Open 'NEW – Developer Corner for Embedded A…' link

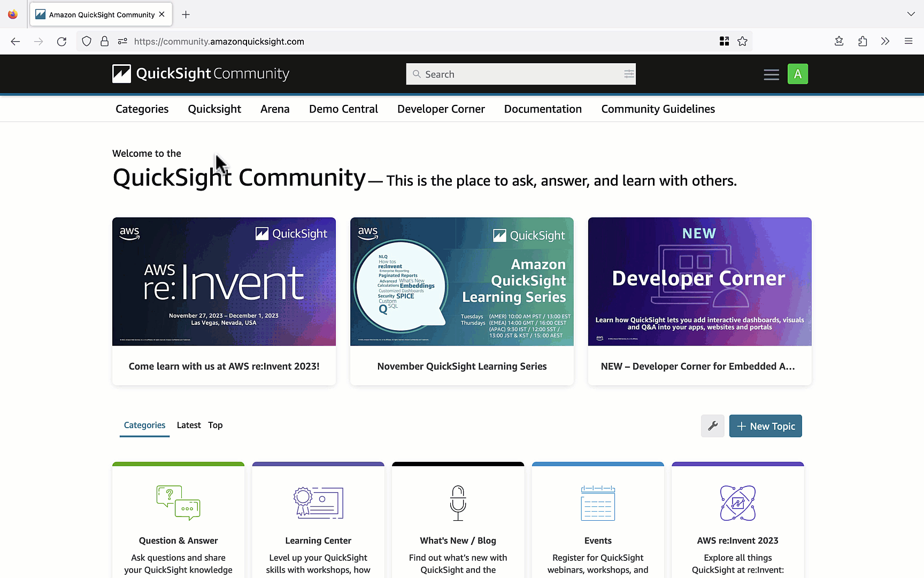click(x=698, y=366)
